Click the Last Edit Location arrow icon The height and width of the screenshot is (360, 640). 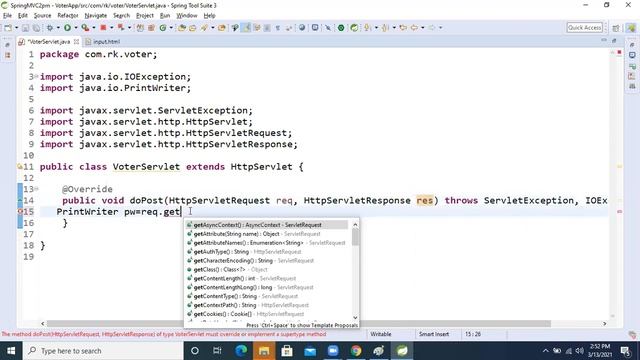click(403, 28)
